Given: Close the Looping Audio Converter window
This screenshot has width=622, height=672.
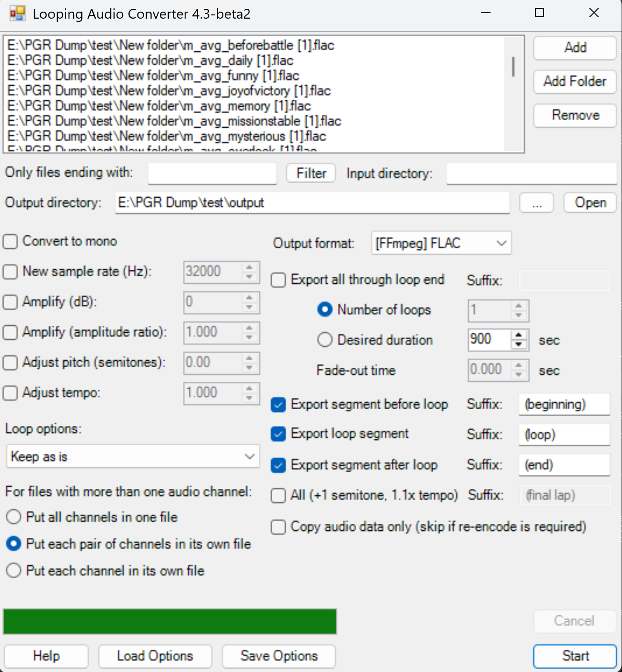Looking at the screenshot, I should pyautogui.click(x=594, y=13).
